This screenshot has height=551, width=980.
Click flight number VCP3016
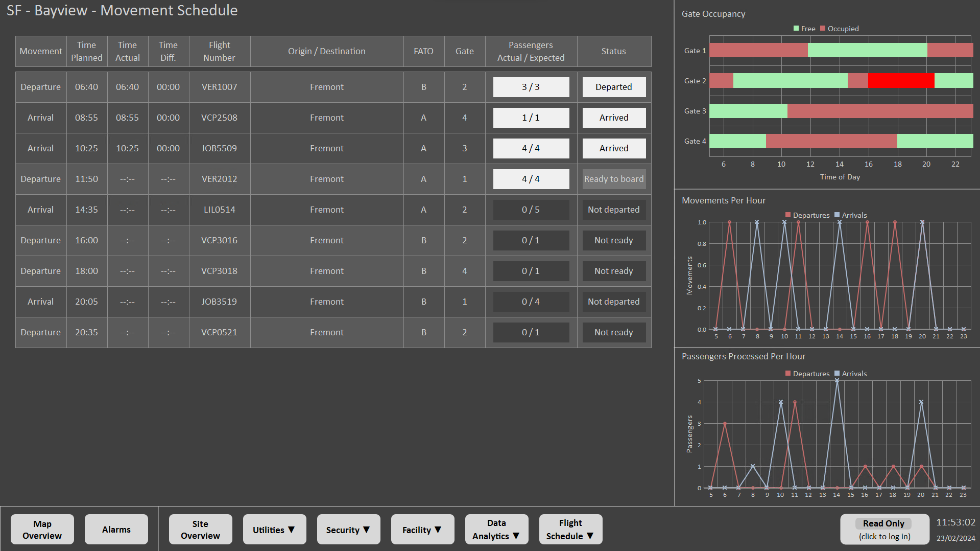pyautogui.click(x=220, y=240)
